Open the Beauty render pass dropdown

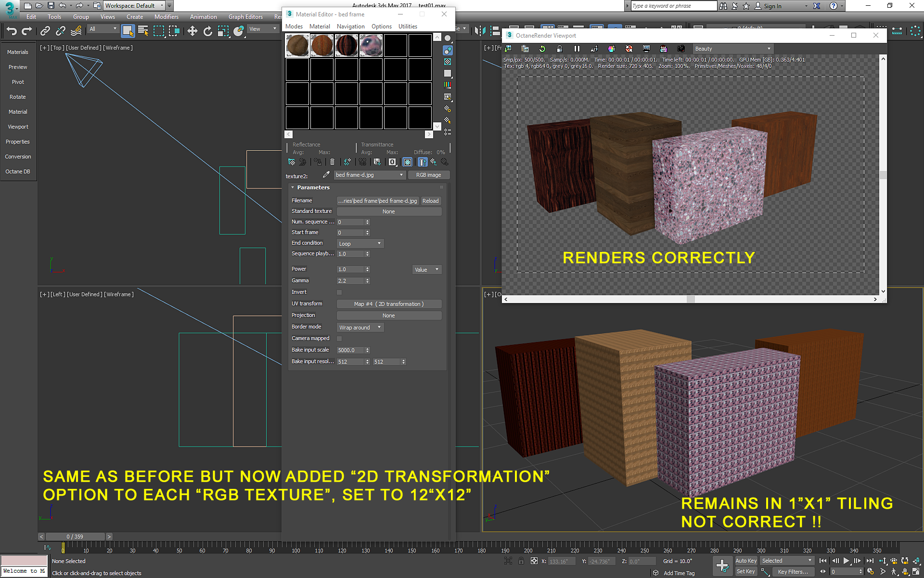click(731, 49)
